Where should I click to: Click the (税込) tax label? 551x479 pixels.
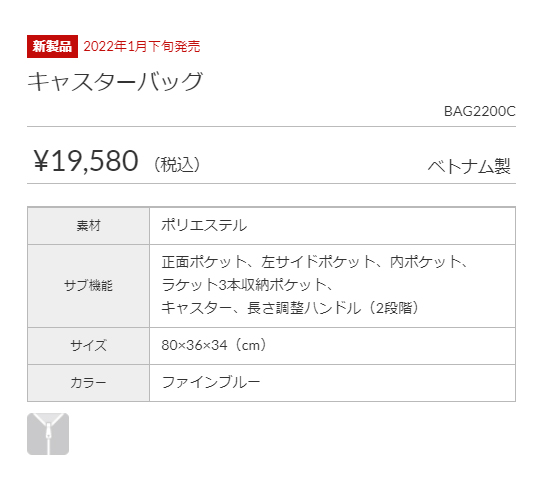(177, 164)
